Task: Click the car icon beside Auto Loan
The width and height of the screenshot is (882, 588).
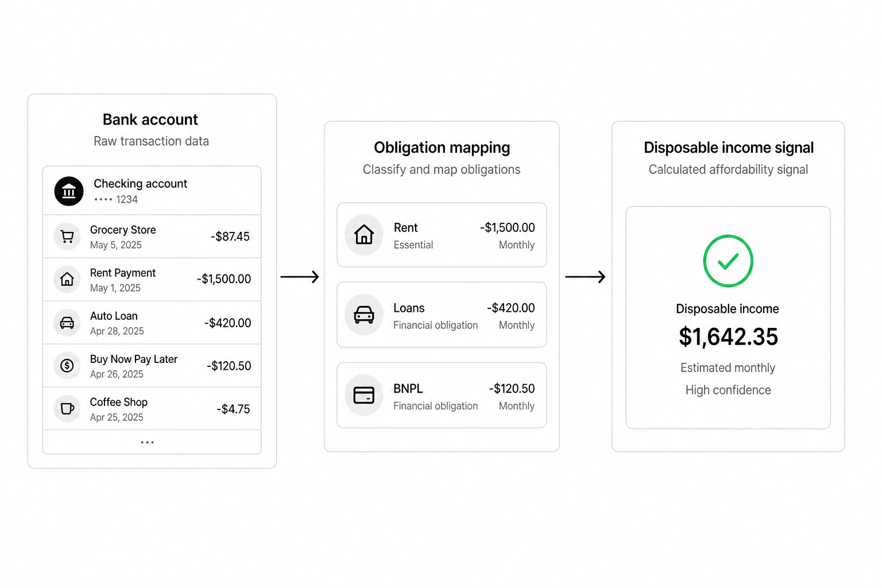Action: 67,323
